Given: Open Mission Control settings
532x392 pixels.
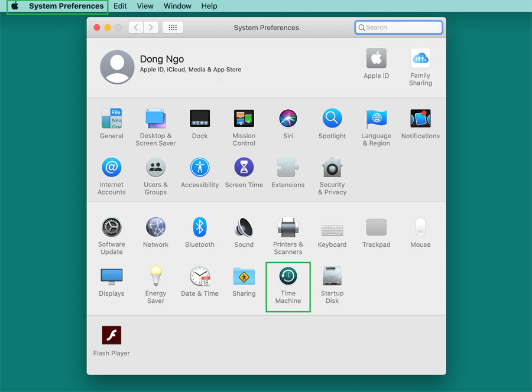Looking at the screenshot, I should coord(244,119).
